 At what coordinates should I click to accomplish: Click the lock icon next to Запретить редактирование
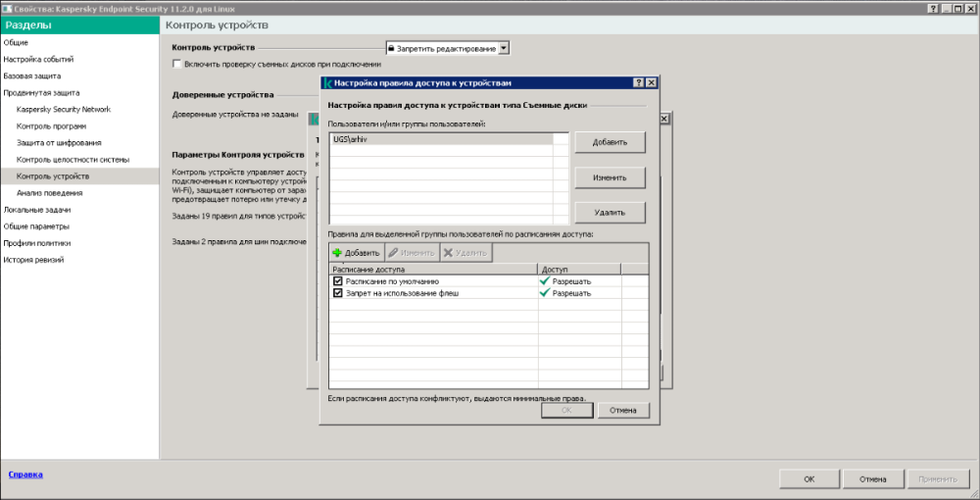pos(391,48)
